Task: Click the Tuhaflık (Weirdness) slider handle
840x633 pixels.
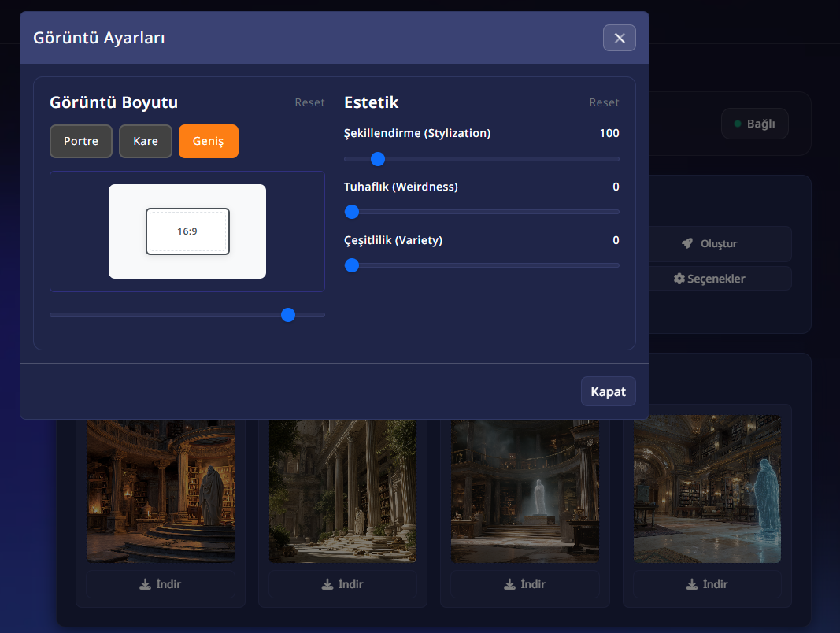Action: 351,212
